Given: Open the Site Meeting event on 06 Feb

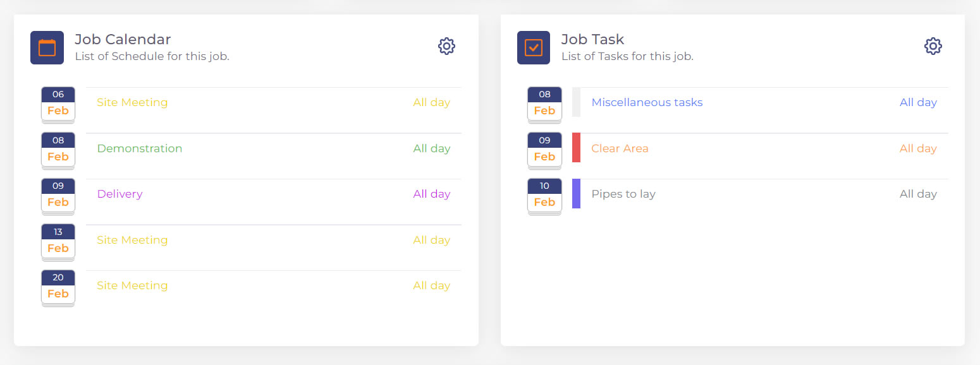Looking at the screenshot, I should [132, 102].
